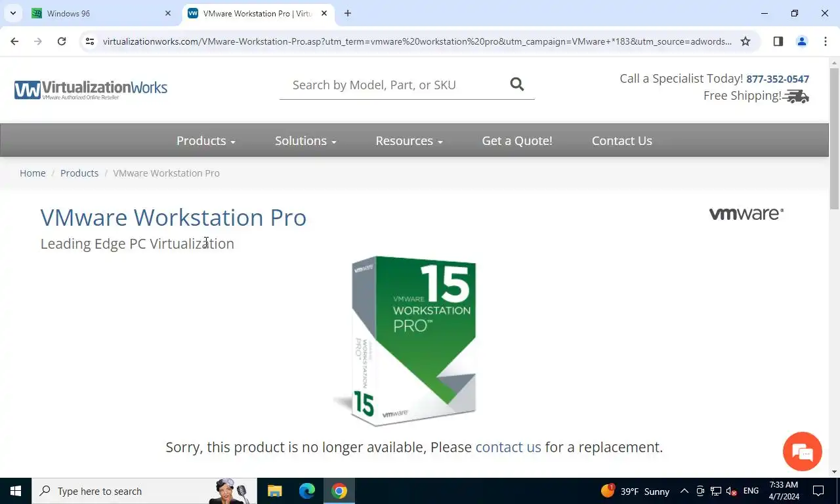This screenshot has height=504, width=840.
Task: Click the 'contact us' replacement link
Action: 508,447
